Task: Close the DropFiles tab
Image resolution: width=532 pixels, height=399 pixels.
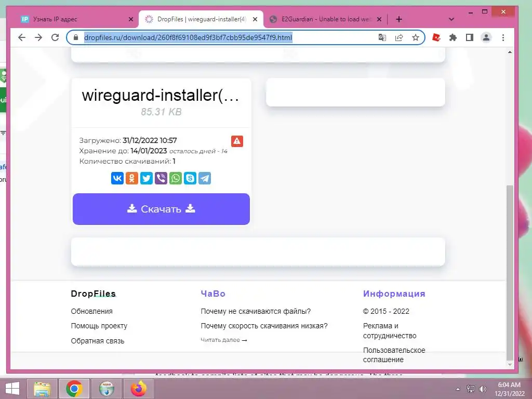Action: click(x=255, y=19)
